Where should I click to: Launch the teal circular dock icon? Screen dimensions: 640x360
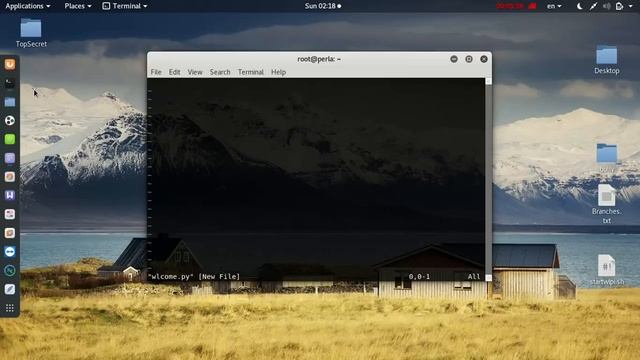(10, 270)
